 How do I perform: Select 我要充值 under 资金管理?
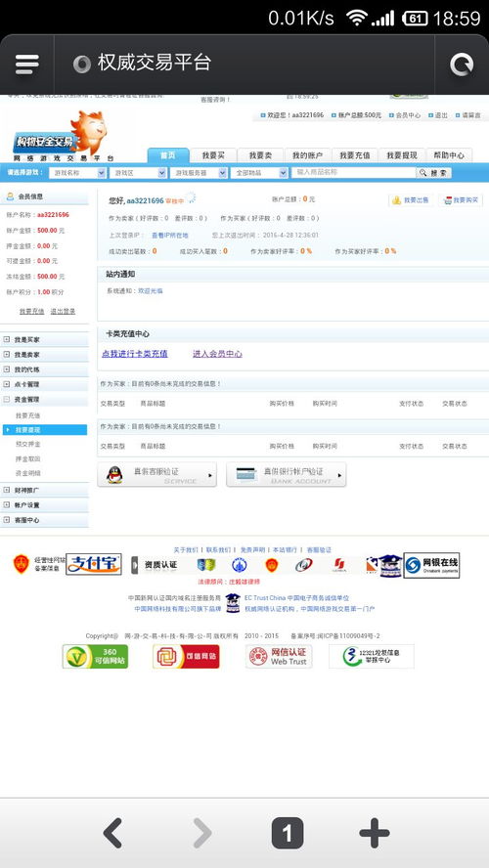click(27, 415)
